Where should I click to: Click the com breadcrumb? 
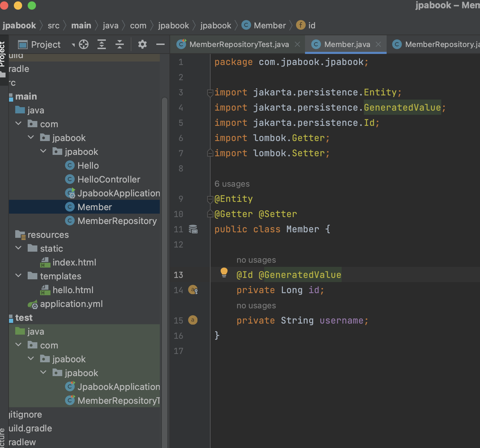[x=138, y=26]
